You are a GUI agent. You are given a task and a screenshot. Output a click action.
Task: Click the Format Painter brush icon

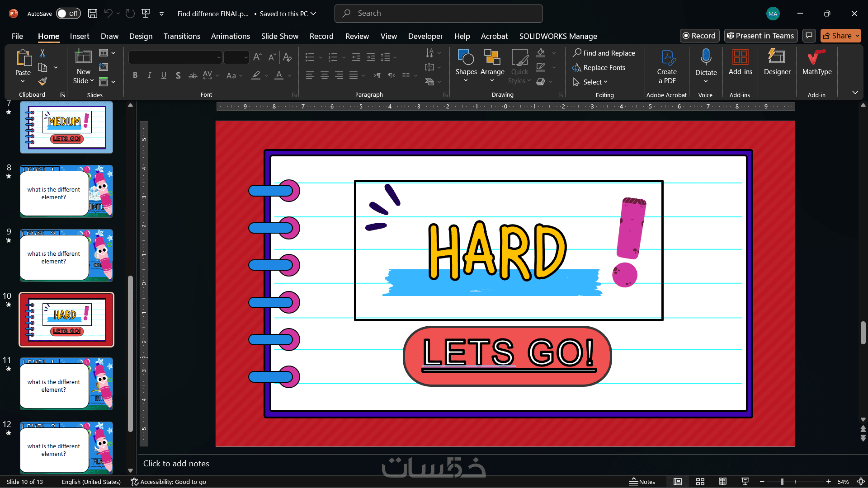pos(42,82)
